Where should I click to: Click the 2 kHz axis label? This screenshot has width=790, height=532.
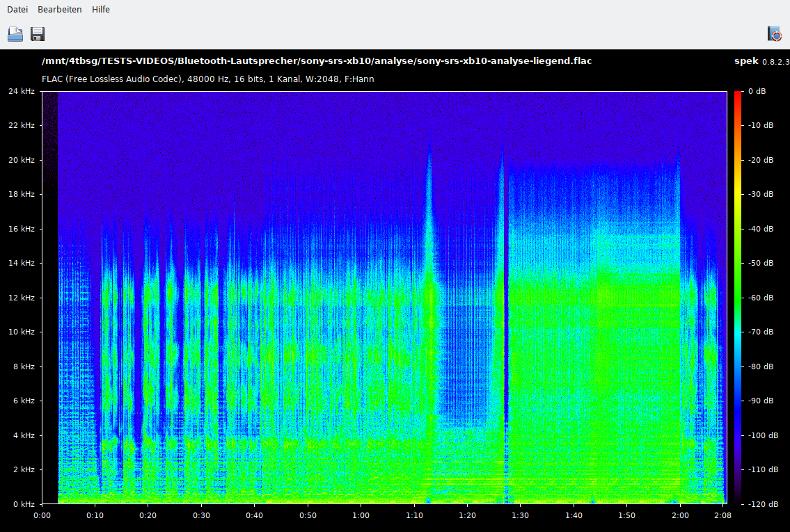pos(24,469)
